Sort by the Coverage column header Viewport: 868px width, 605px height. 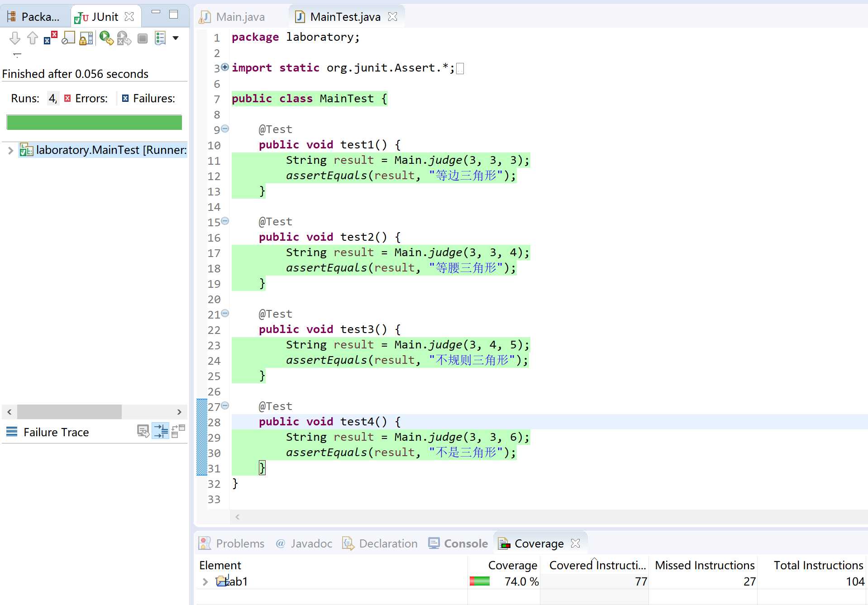[x=504, y=565]
